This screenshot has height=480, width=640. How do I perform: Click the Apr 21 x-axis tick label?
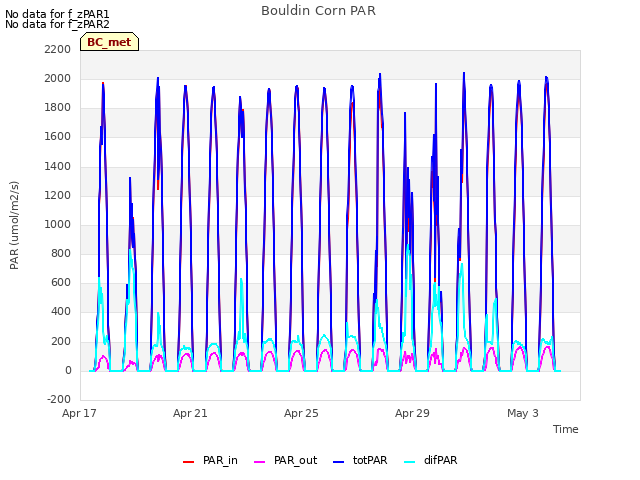[x=190, y=413]
